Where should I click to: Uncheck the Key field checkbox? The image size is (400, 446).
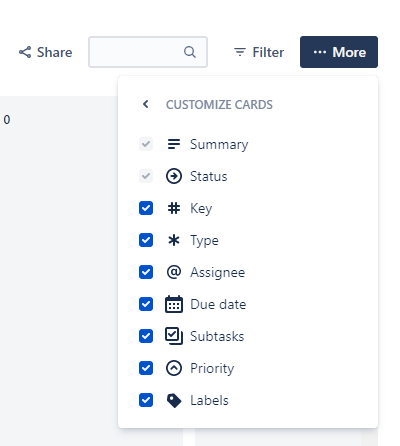point(146,208)
